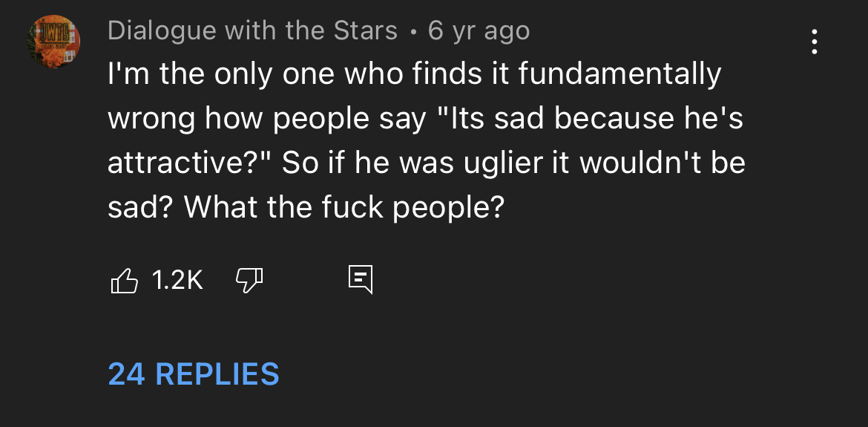This screenshot has height=427, width=868.
Task: Click the word "Stars" in the username
Action: (x=366, y=31)
